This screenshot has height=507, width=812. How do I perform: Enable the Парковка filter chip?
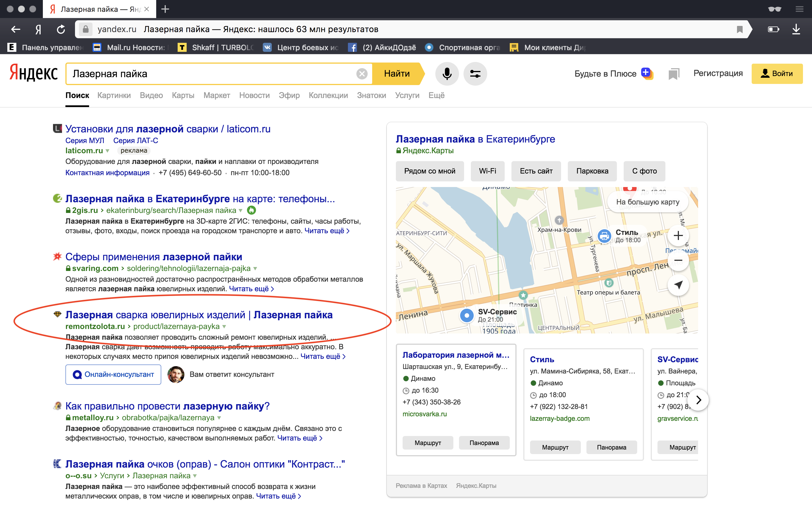(x=592, y=171)
